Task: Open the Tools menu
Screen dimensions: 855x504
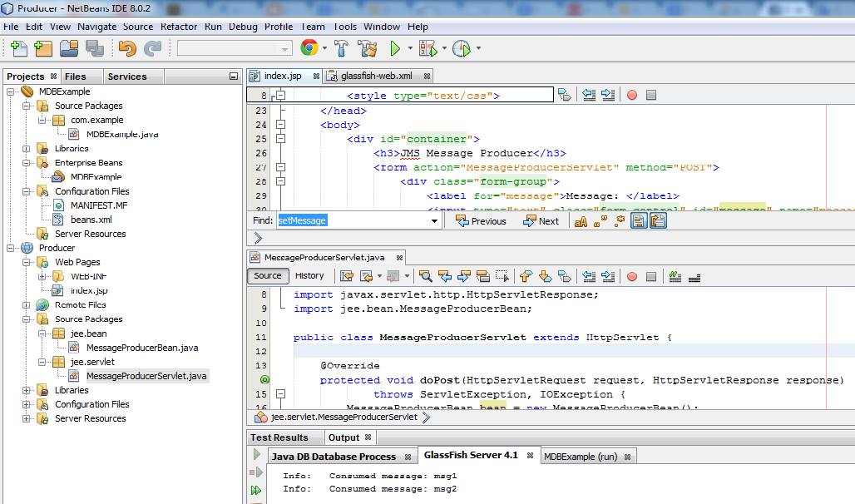Action: click(345, 27)
